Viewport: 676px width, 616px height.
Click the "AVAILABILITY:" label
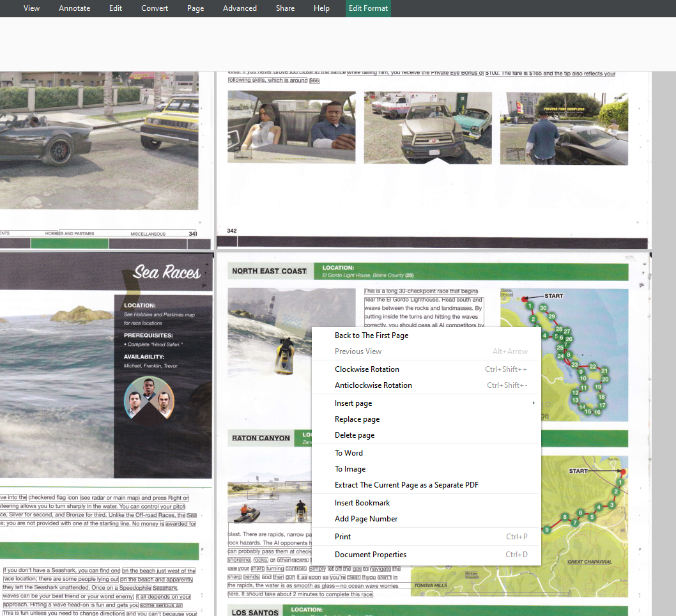click(x=144, y=357)
